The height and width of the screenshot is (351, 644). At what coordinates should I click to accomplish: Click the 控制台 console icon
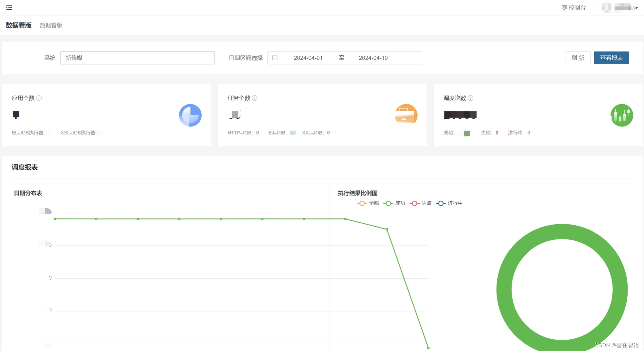pos(564,8)
